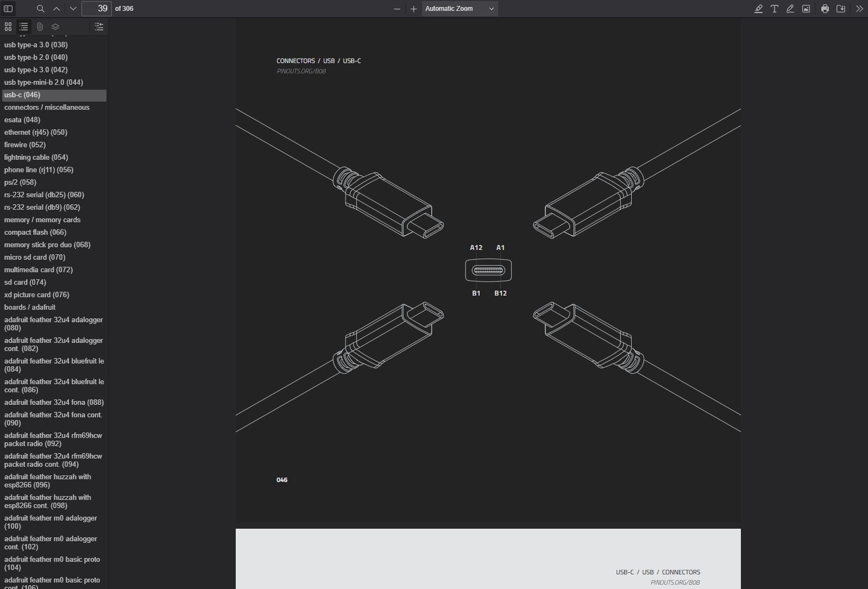The image size is (868, 589).
Task: Jump to micro sd card (070)
Action: (x=35, y=258)
